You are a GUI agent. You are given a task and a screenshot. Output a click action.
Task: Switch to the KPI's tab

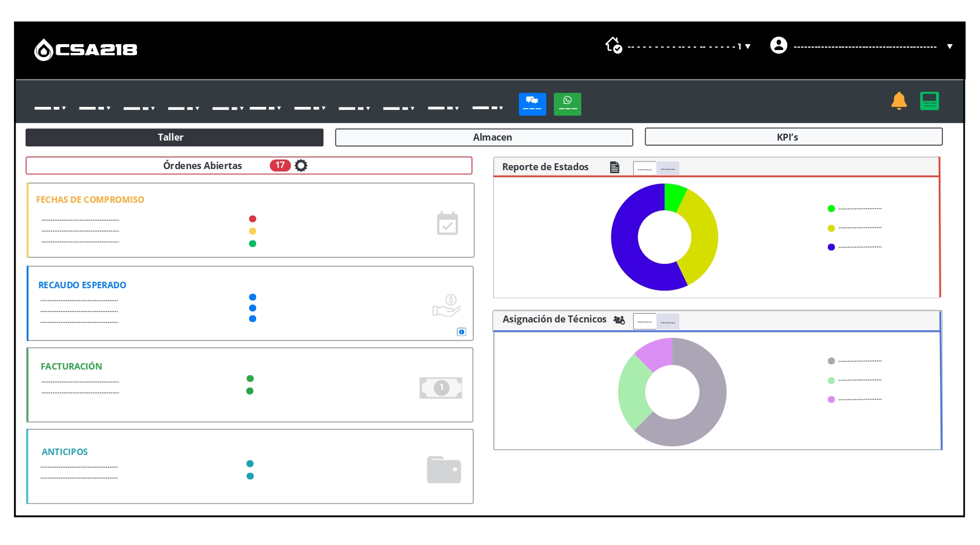(793, 137)
